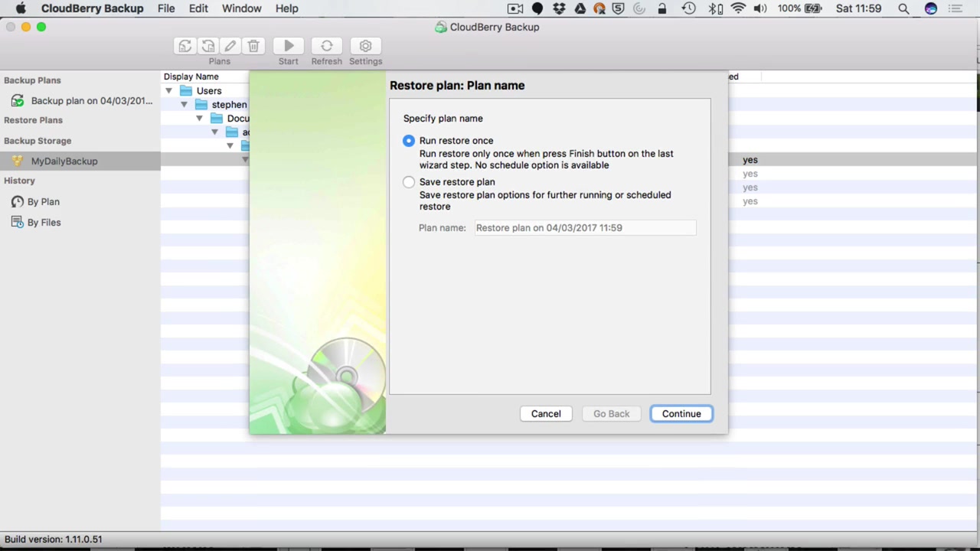Click the volume icon in menu bar
Viewport: 980px width, 551px height.
pyautogui.click(x=760, y=8)
